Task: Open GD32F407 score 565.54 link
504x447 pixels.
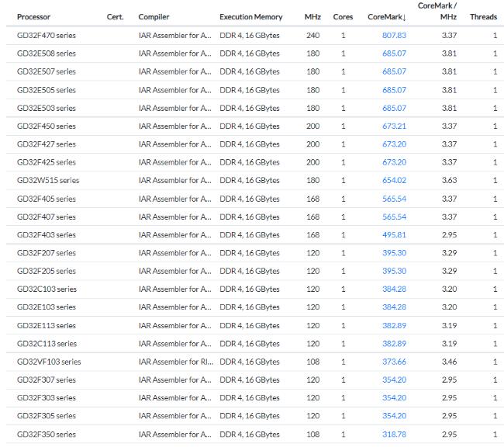Action: (394, 217)
